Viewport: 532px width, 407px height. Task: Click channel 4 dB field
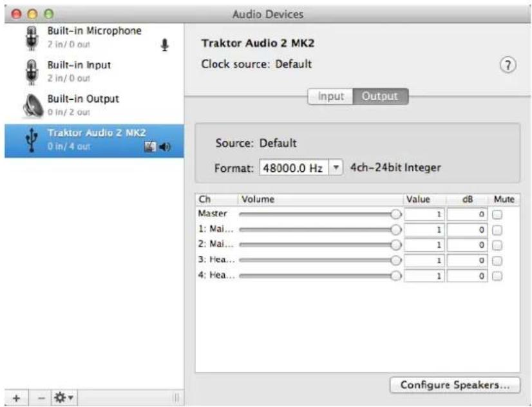tap(467, 276)
